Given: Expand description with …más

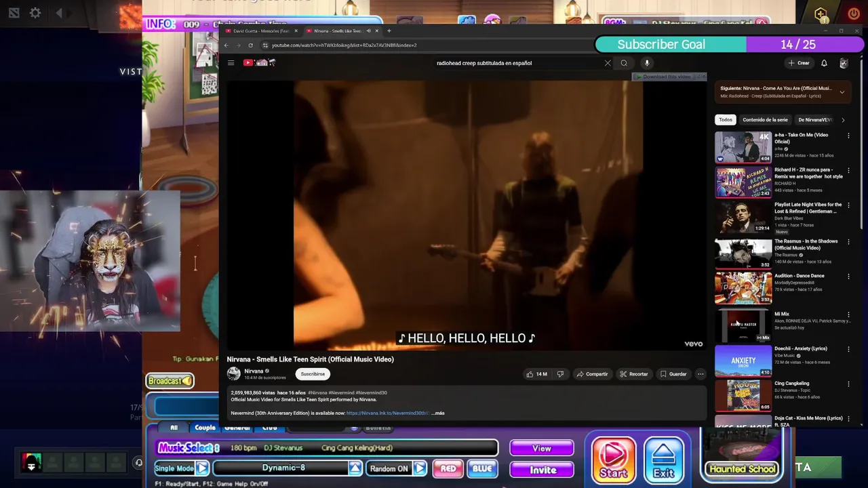Looking at the screenshot, I should [438, 413].
